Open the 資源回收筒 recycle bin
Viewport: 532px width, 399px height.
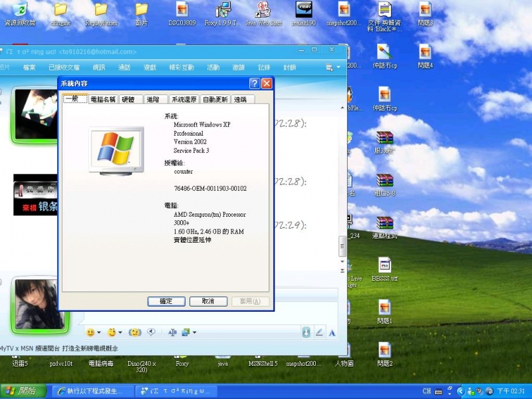[21, 10]
